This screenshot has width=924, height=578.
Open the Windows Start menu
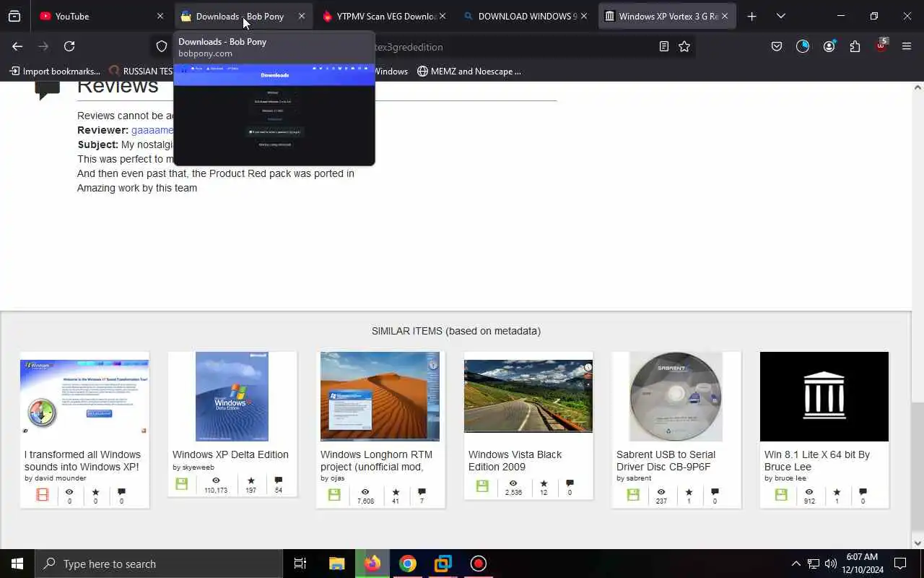pos(17,564)
